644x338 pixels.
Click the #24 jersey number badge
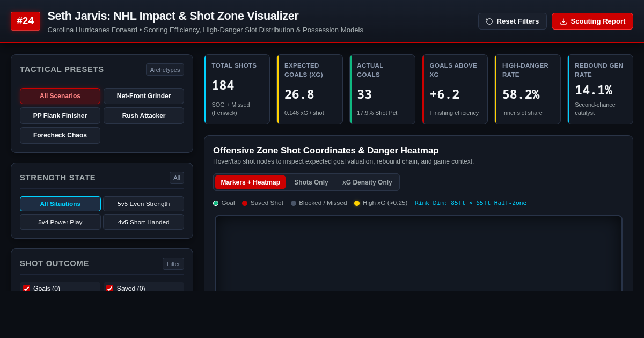click(x=25, y=21)
